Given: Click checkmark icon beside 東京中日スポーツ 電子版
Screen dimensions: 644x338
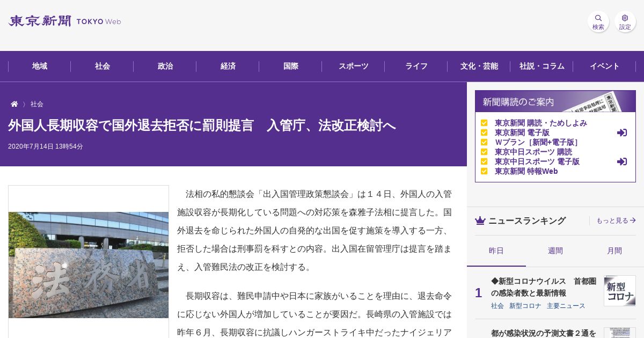Looking at the screenshot, I should click(x=484, y=161).
